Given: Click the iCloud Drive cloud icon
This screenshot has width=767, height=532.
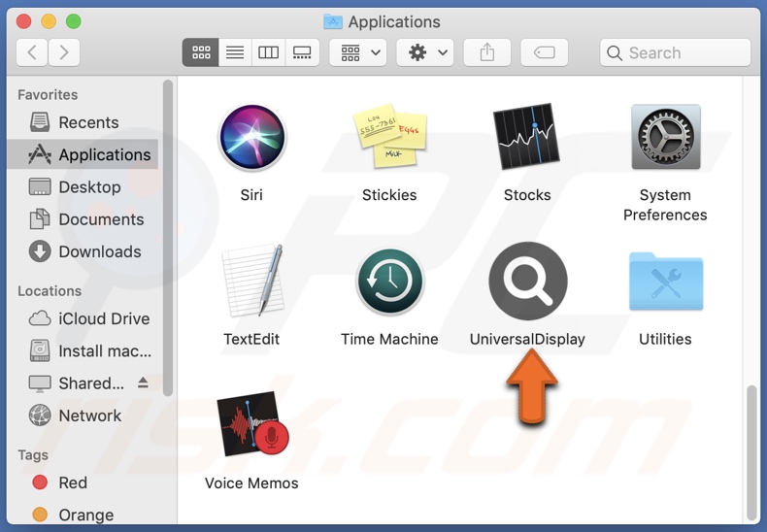Looking at the screenshot, I should pos(40,318).
